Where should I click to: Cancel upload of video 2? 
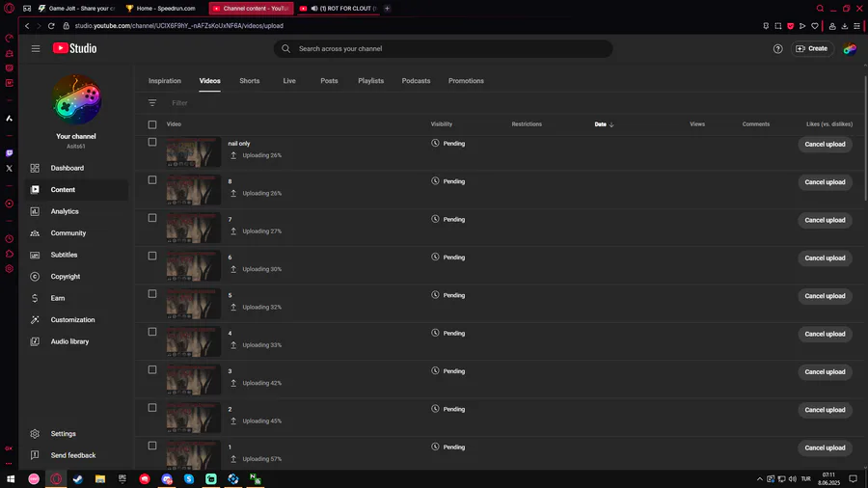click(825, 410)
